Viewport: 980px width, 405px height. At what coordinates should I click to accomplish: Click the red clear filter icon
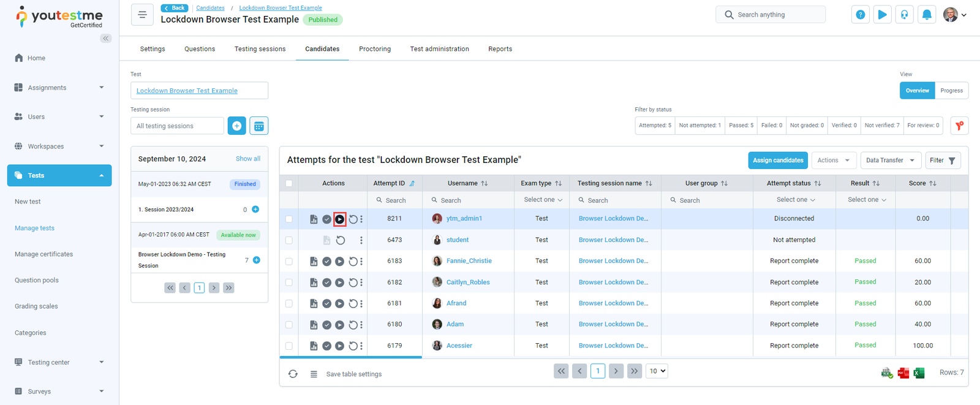[x=959, y=126]
